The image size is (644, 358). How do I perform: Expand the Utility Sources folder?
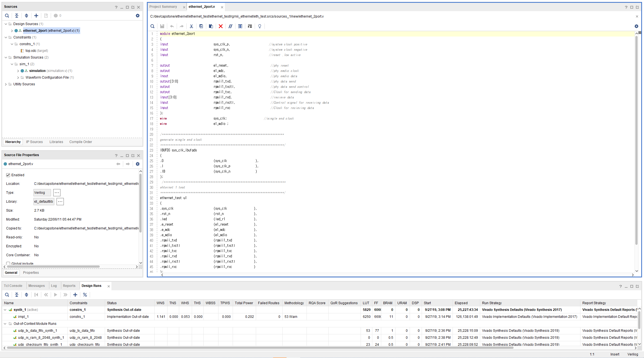point(6,84)
